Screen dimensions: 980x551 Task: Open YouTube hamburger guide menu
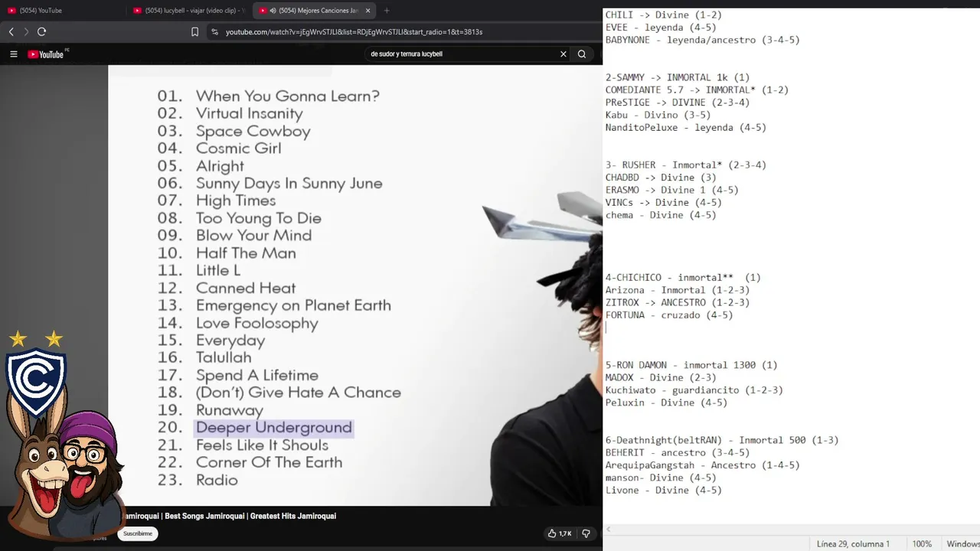13,54
